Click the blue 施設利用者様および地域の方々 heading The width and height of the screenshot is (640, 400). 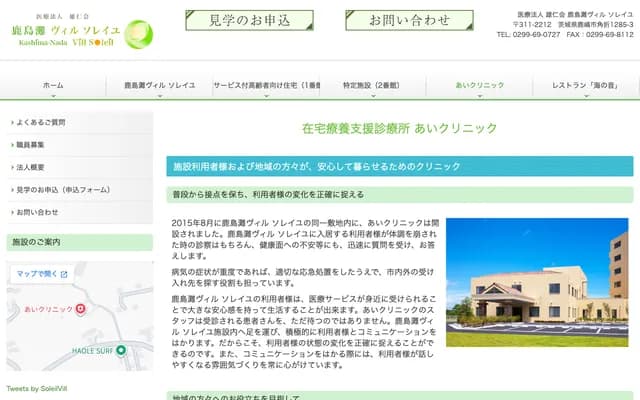400,166
